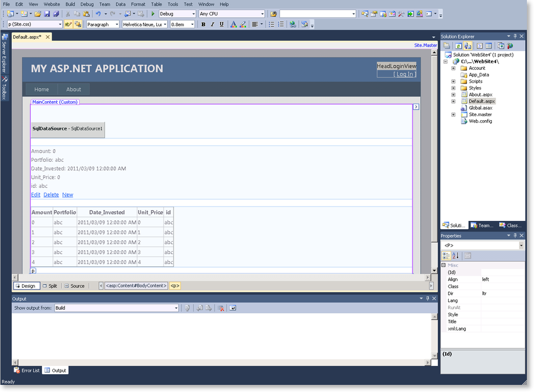This screenshot has height=392, width=534.
Task: Click the Clear All icon in Output panel
Action: click(x=221, y=309)
